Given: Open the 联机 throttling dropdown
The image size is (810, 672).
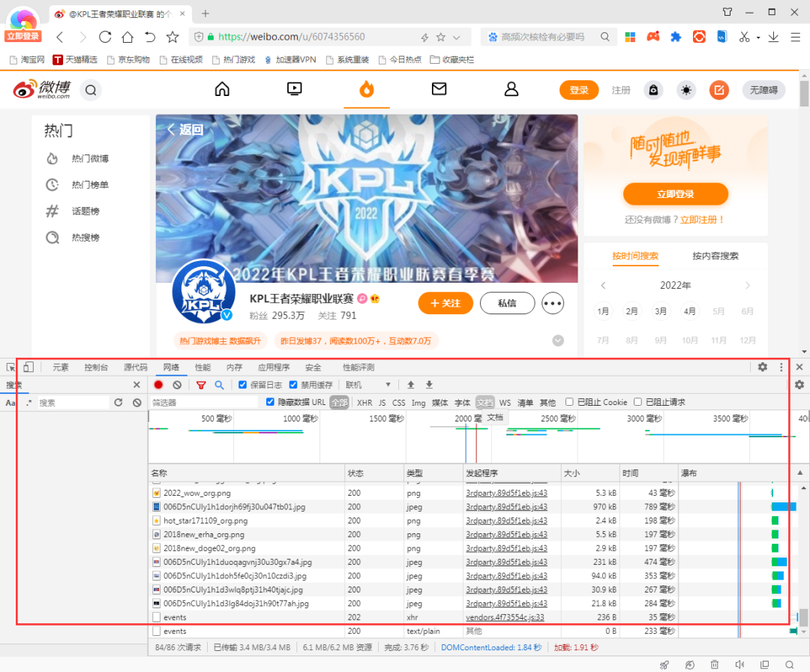Looking at the screenshot, I should 367,385.
